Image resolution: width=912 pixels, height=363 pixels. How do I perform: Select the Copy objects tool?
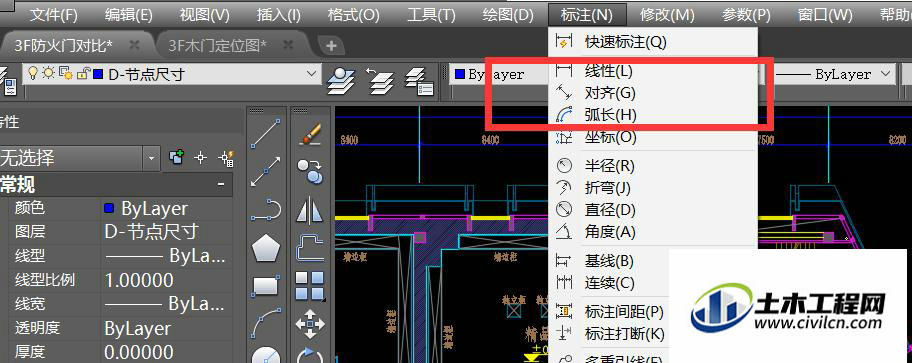310,172
